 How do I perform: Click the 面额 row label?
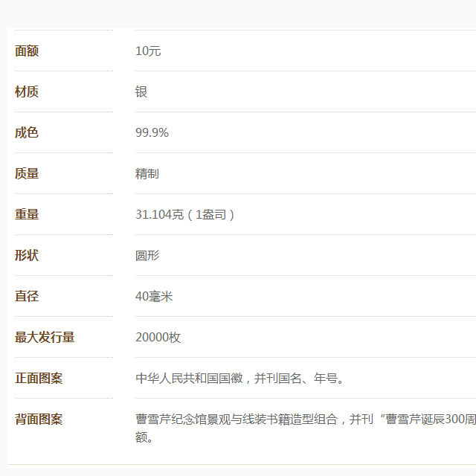27,51
